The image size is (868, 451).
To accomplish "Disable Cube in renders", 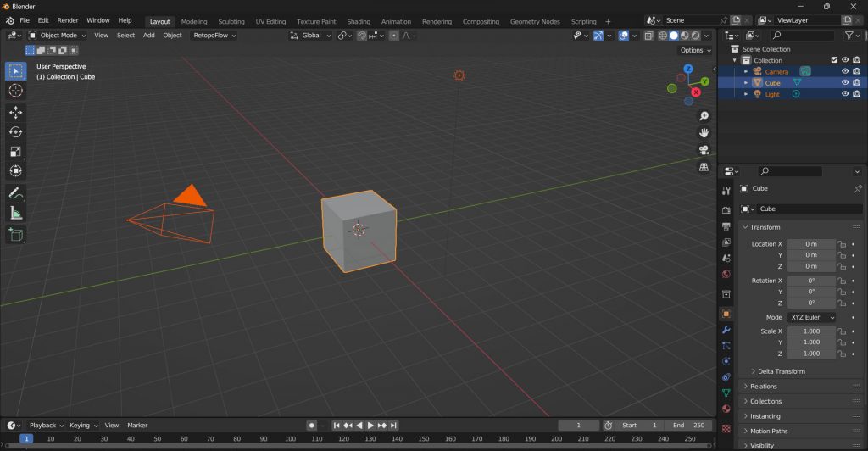I will point(856,82).
